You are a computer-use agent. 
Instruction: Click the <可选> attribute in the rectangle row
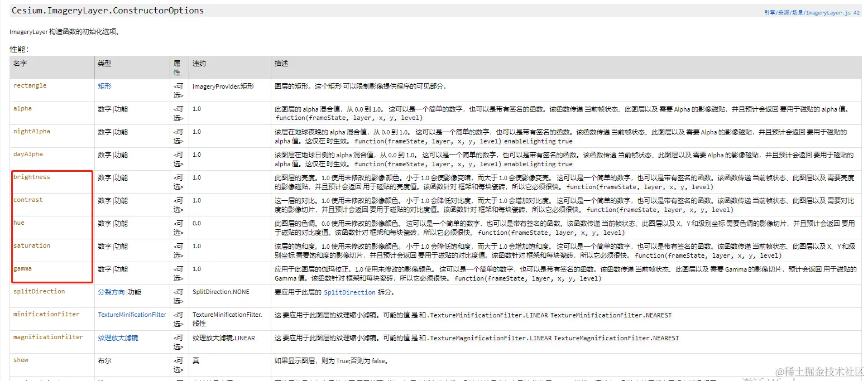tap(178, 90)
